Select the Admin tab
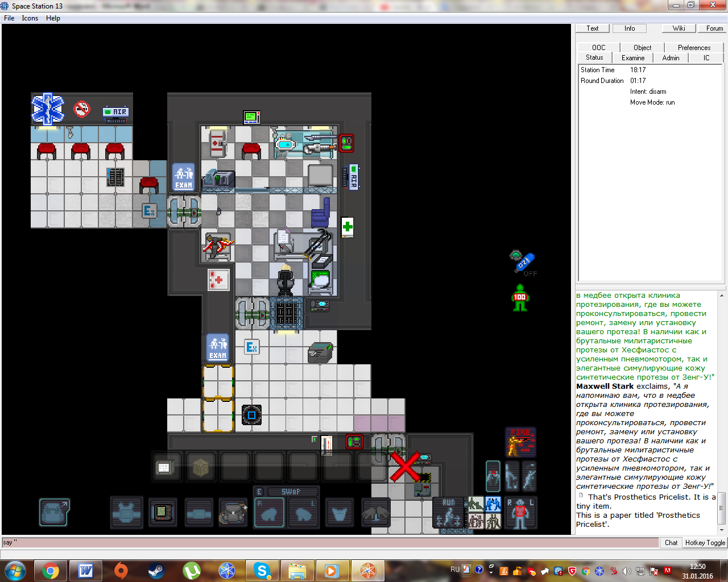 pos(671,58)
